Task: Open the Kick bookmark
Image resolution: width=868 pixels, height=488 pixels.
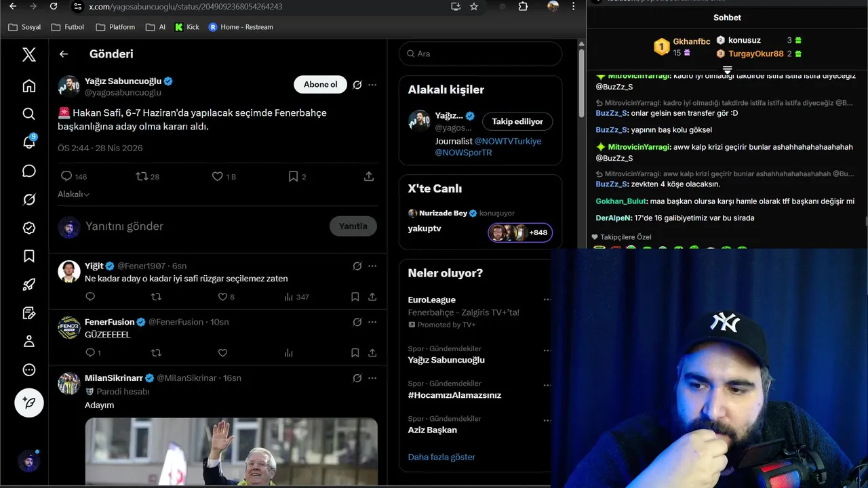Action: click(187, 27)
